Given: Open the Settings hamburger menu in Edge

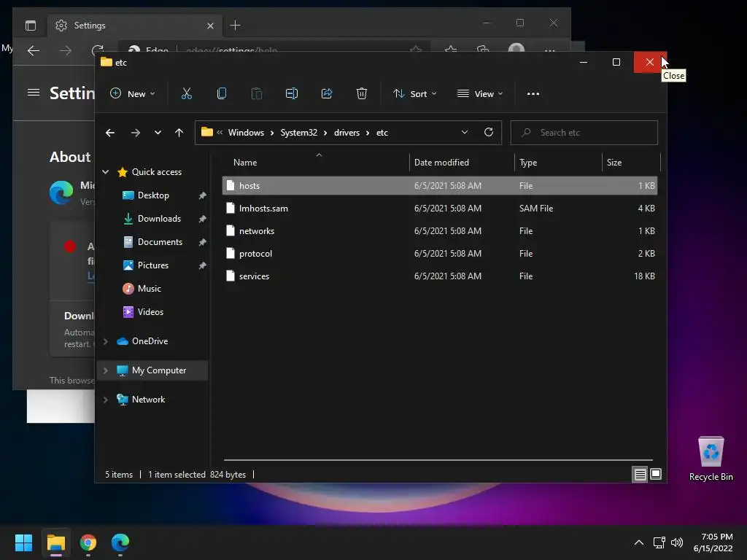Looking at the screenshot, I should [x=34, y=93].
